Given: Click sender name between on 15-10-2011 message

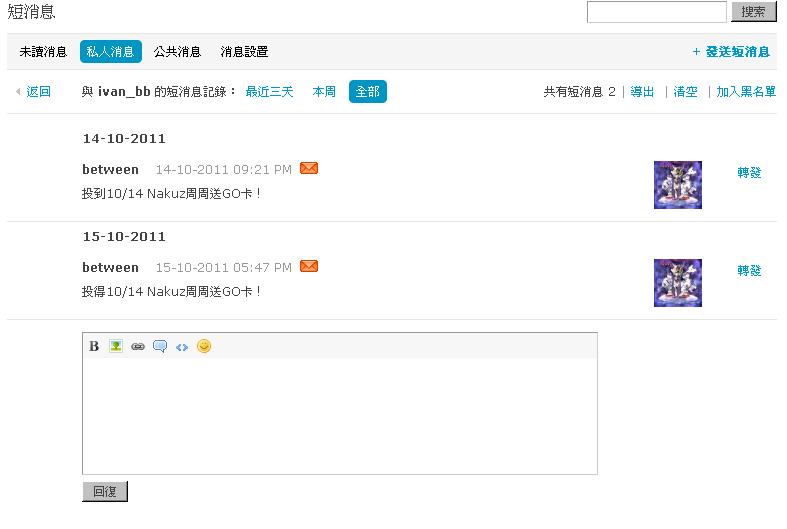Looking at the screenshot, I should click(110, 268).
